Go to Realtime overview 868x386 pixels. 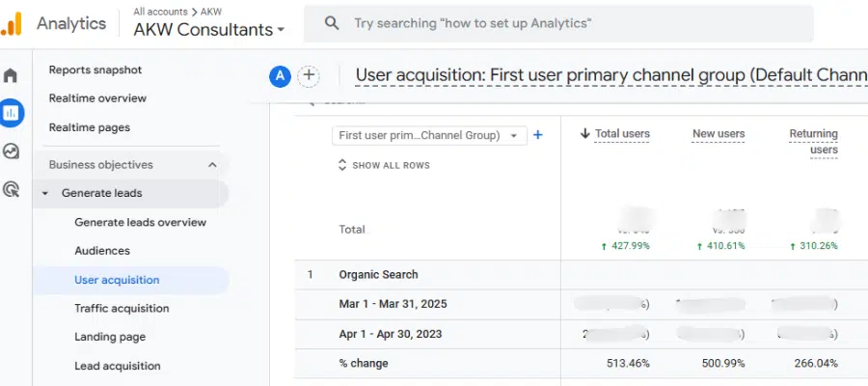(97, 98)
